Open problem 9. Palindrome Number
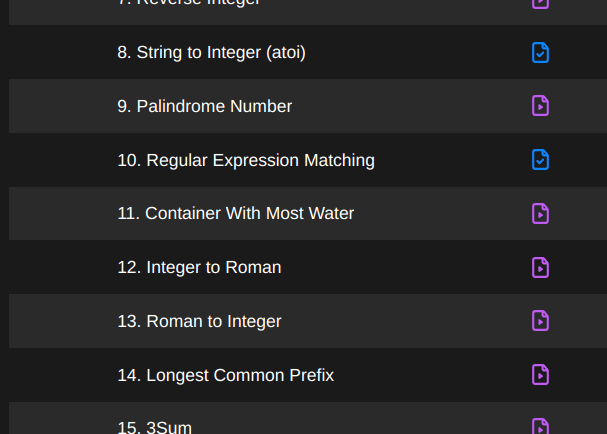 [x=204, y=106]
